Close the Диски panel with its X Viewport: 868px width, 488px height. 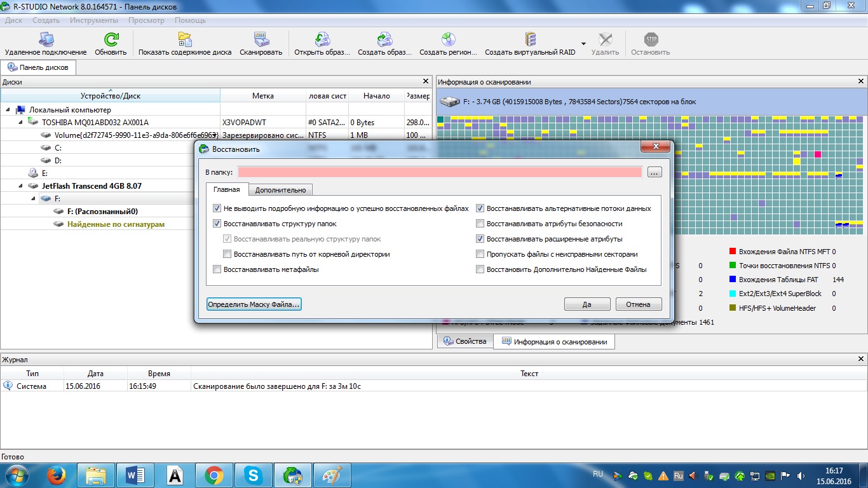click(x=426, y=81)
